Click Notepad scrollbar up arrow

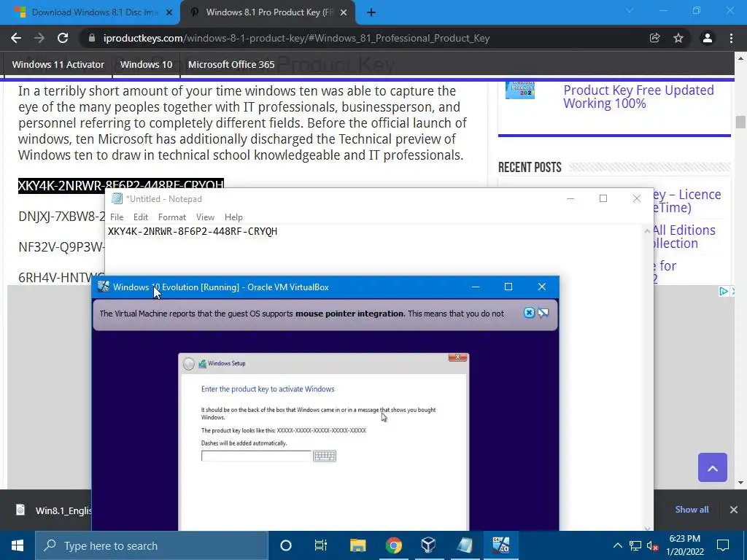point(647,231)
